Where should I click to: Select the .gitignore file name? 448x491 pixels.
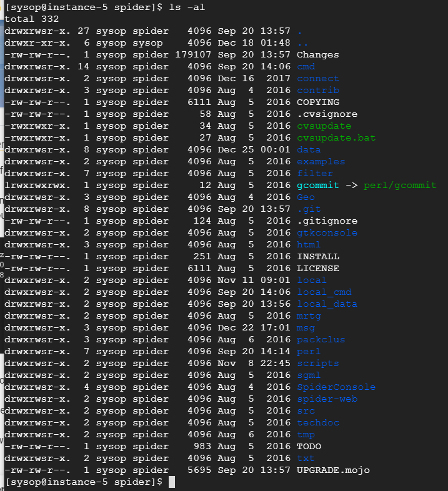point(327,221)
